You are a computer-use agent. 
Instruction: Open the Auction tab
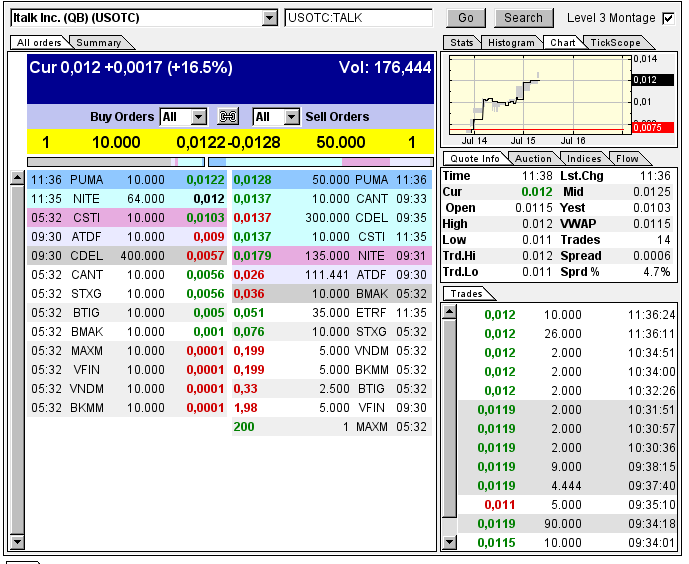tap(533, 159)
